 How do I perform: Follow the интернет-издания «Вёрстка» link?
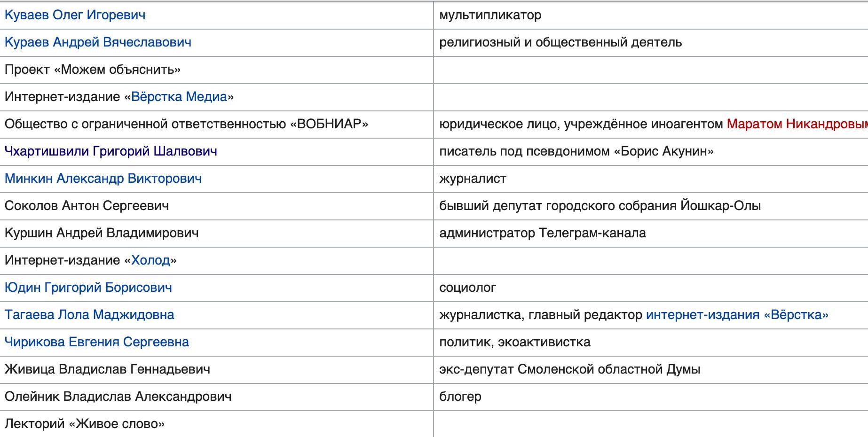pyautogui.click(x=737, y=315)
